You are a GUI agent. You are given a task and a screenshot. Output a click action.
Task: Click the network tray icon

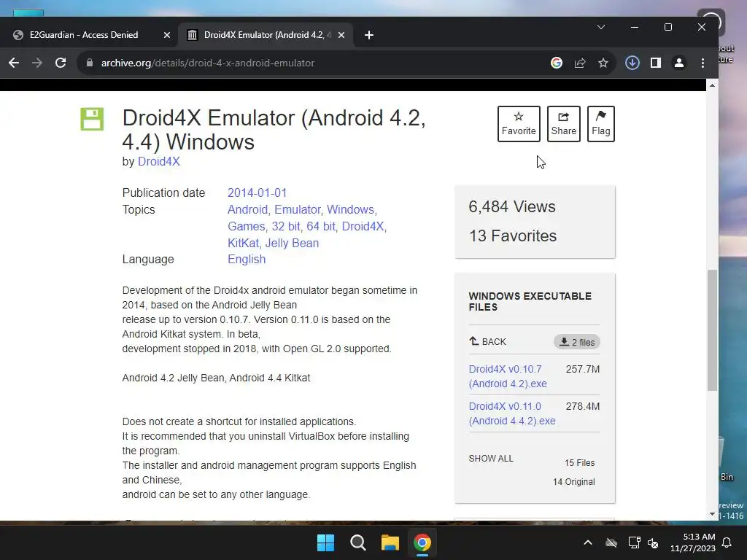point(634,542)
